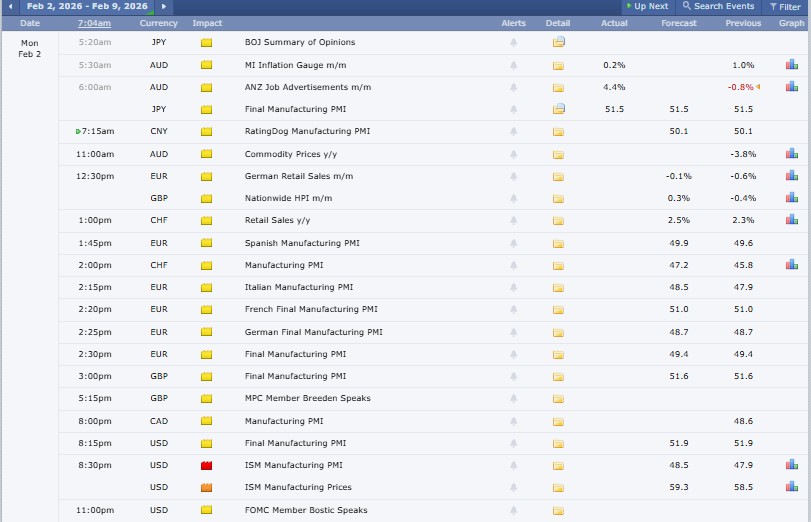Open the Filter menu
811x522 pixels.
[x=784, y=6]
